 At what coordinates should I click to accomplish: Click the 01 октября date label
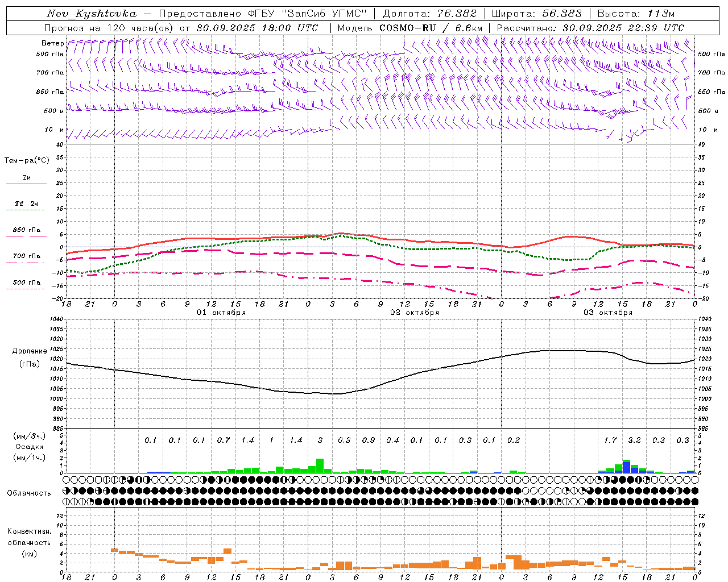221,313
